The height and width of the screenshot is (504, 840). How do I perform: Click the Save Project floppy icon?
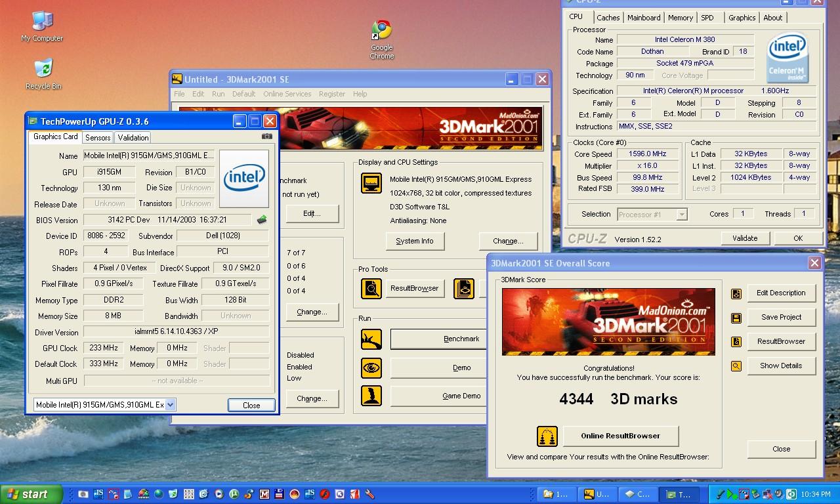736,318
